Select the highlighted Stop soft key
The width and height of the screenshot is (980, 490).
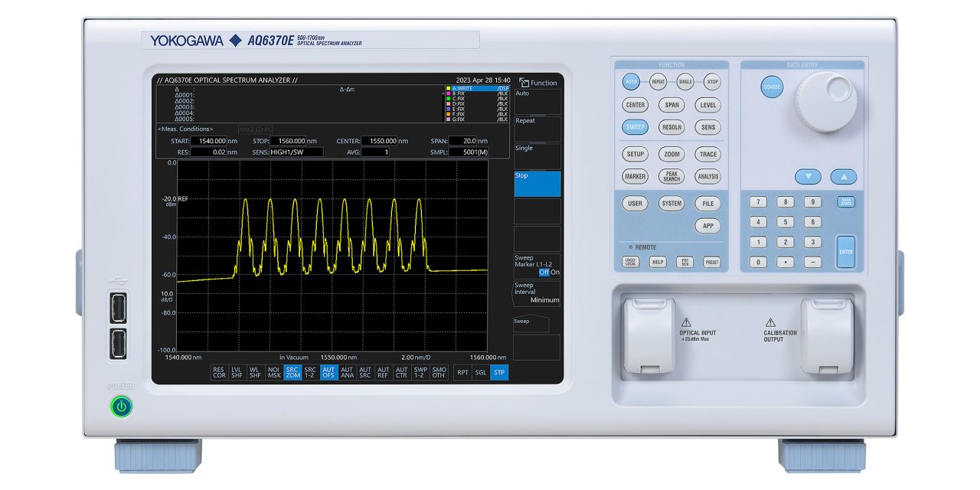coord(537,184)
